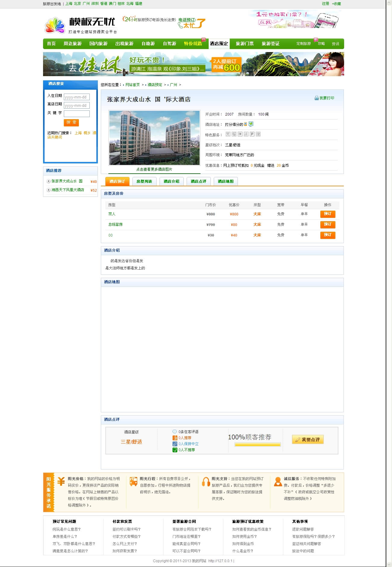Click the 入住日期 check-in date field
Viewport: 392px width, 567px height.
point(76,97)
